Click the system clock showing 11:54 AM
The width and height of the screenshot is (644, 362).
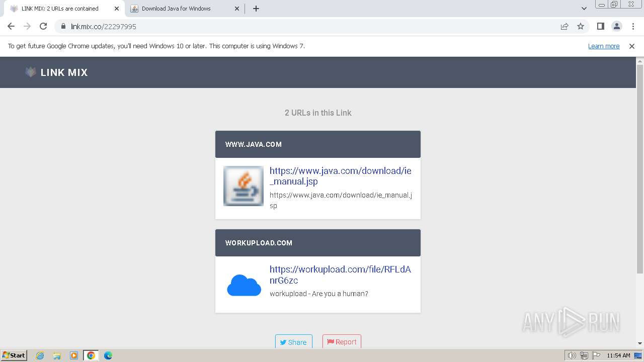pos(618,355)
